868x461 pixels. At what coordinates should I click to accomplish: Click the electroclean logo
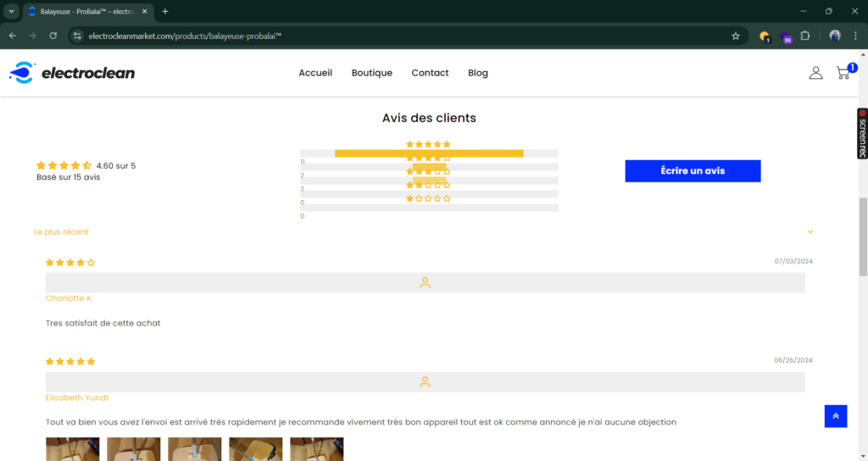pos(72,73)
